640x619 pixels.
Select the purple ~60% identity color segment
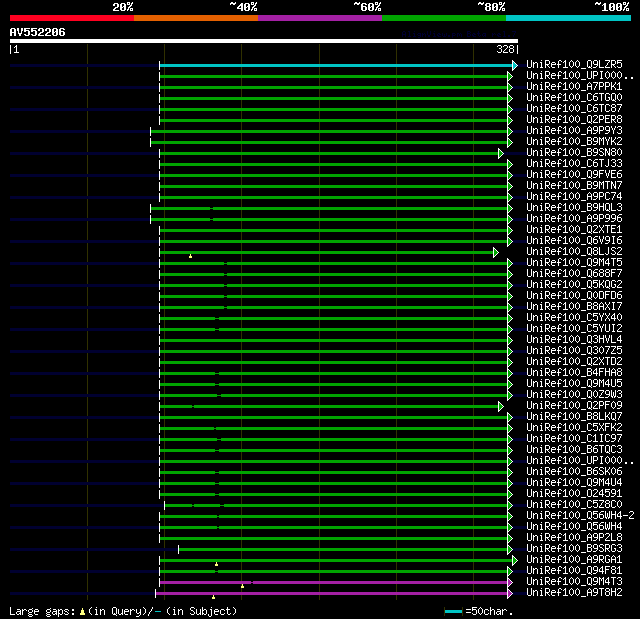coord(320,18)
